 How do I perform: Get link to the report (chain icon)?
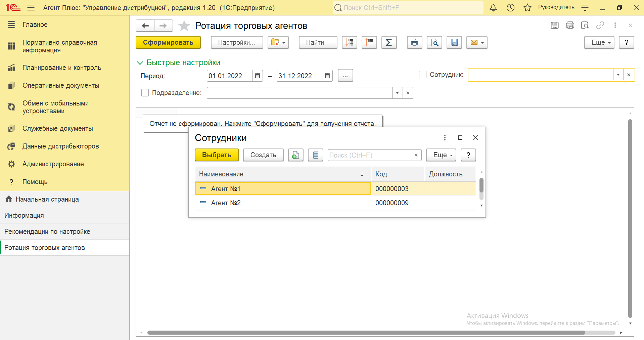600,25
